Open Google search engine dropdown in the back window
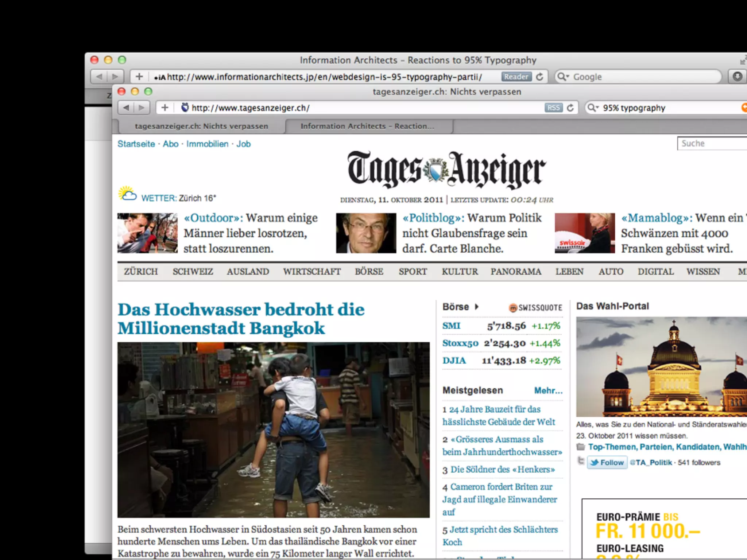The height and width of the screenshot is (560, 747). tap(563, 77)
